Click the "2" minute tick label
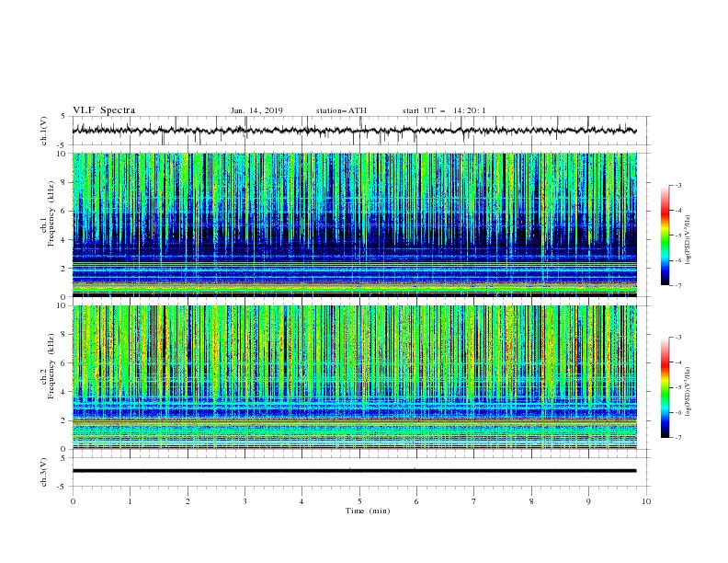This screenshot has width=728, height=563. coord(188,501)
